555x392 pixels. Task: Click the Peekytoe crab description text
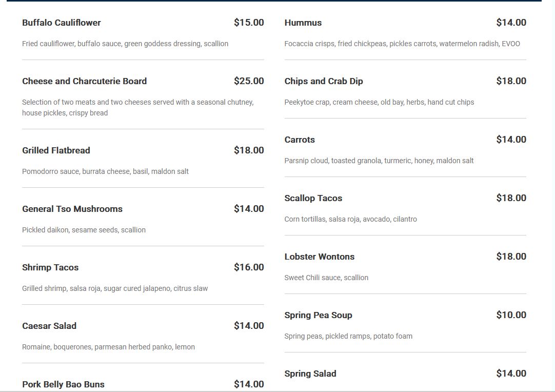tap(379, 102)
